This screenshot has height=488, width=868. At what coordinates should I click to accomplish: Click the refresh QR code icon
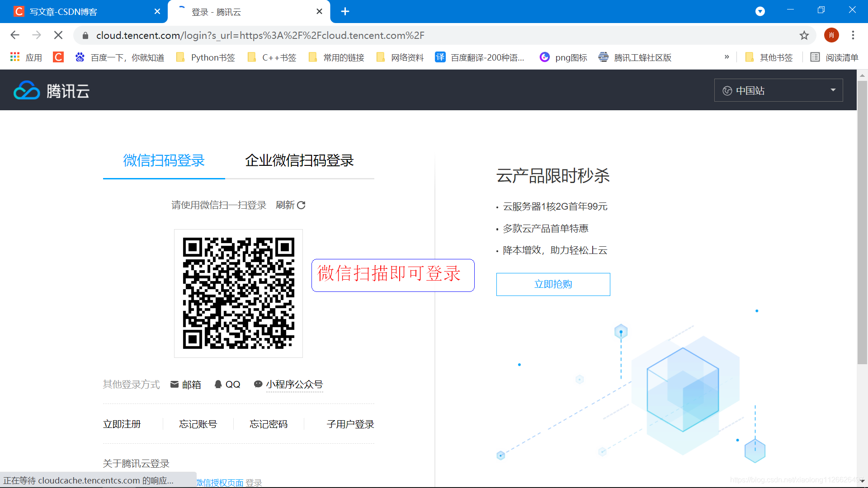click(x=301, y=205)
